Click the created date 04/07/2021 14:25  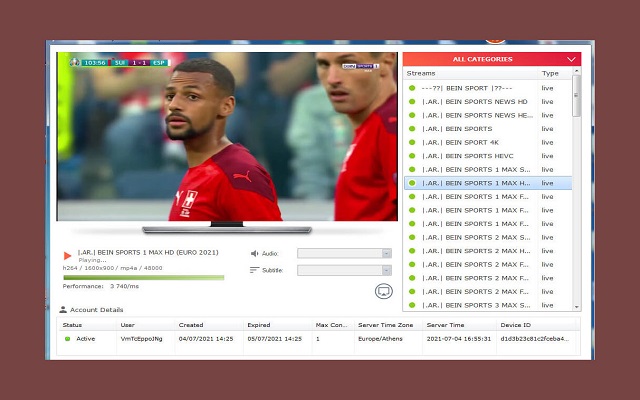click(206, 339)
